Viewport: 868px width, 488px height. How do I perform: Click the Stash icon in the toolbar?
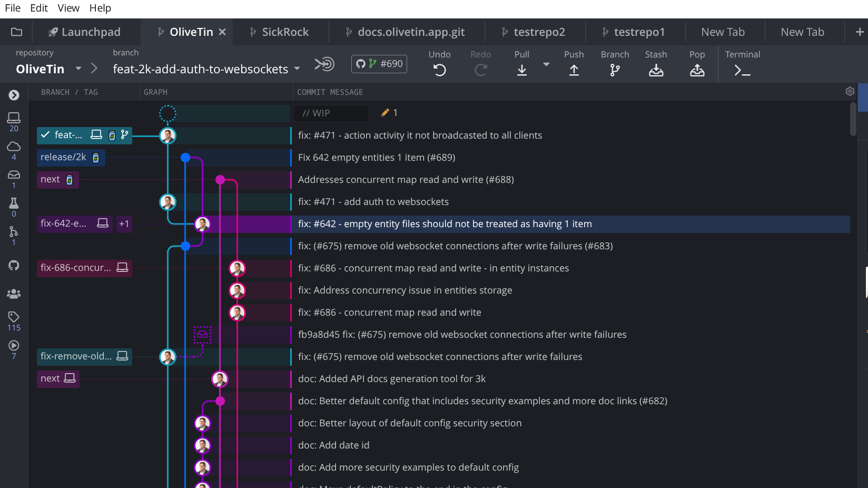point(656,70)
